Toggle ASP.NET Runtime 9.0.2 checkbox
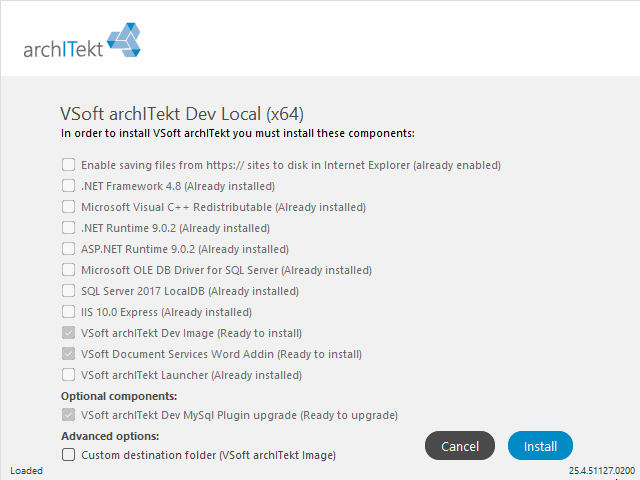The height and width of the screenshot is (480, 640). 68,249
